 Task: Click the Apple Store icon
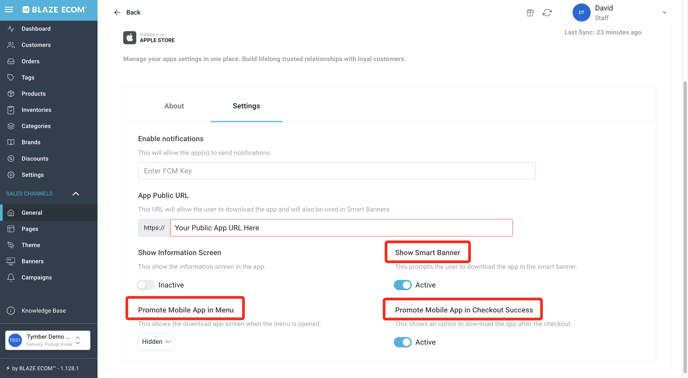129,38
